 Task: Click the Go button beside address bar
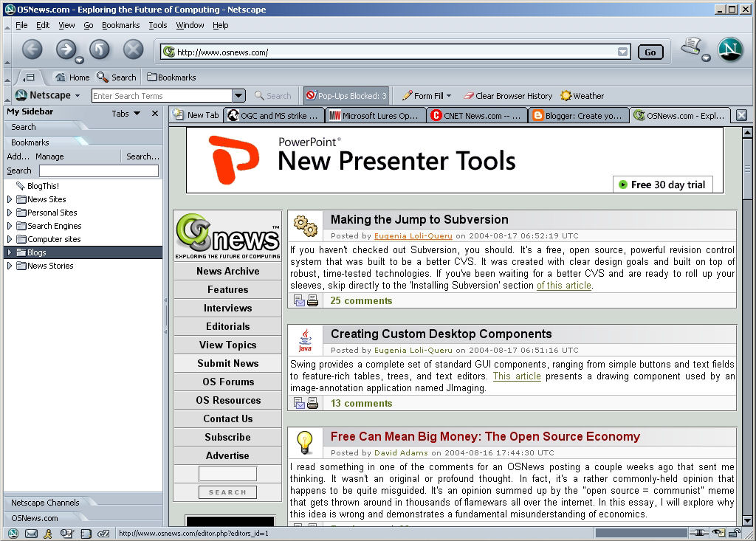pyautogui.click(x=650, y=52)
